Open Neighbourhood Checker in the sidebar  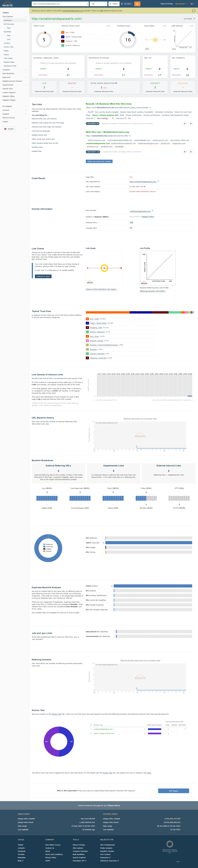[12, 81]
